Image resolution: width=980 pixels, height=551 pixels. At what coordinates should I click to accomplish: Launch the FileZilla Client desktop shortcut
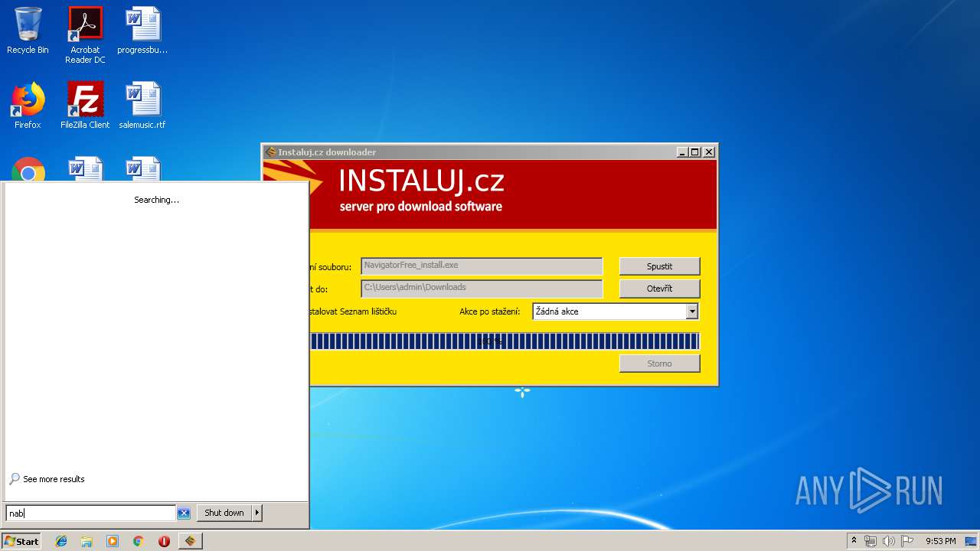click(85, 106)
